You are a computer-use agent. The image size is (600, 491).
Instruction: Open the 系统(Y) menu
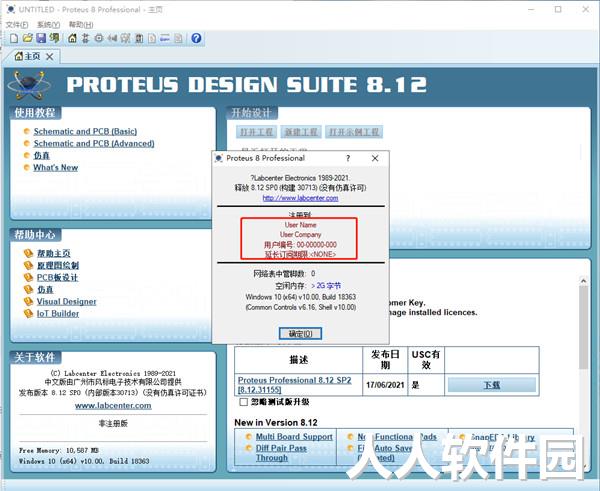pos(49,24)
